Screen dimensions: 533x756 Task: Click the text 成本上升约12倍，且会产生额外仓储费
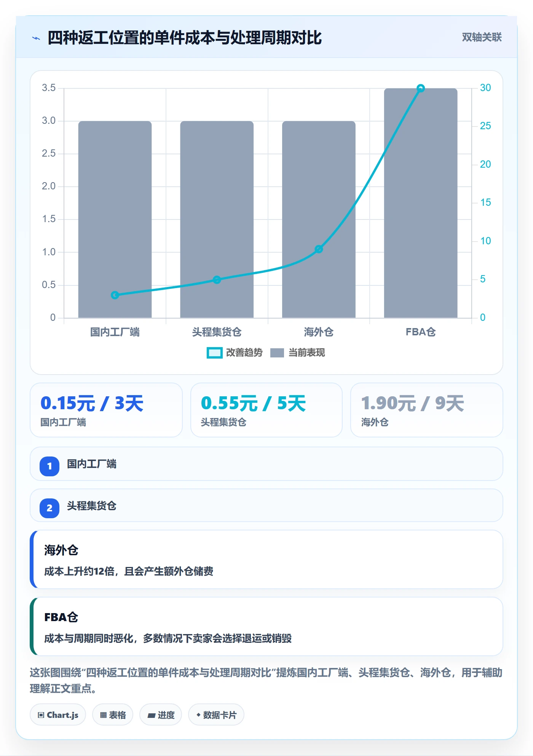(129, 571)
